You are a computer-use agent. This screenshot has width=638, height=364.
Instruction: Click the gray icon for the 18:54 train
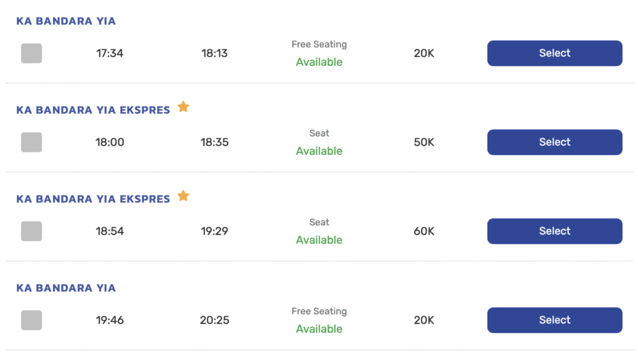click(x=31, y=231)
